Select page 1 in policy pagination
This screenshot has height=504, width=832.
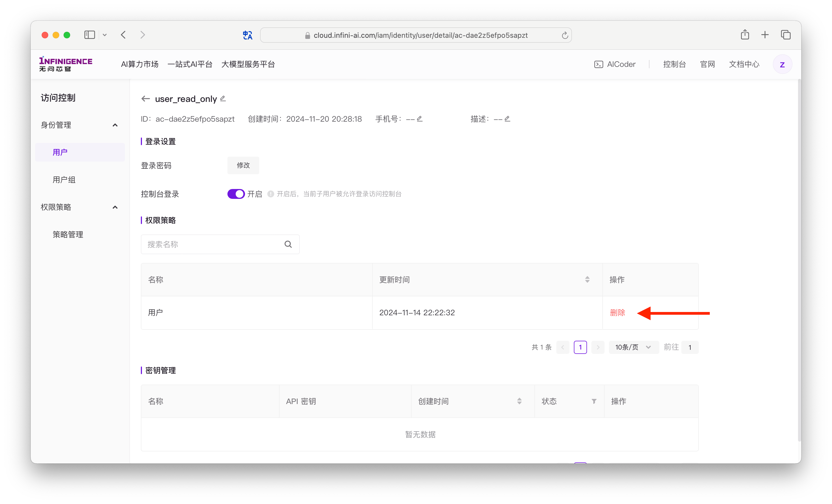click(x=580, y=347)
